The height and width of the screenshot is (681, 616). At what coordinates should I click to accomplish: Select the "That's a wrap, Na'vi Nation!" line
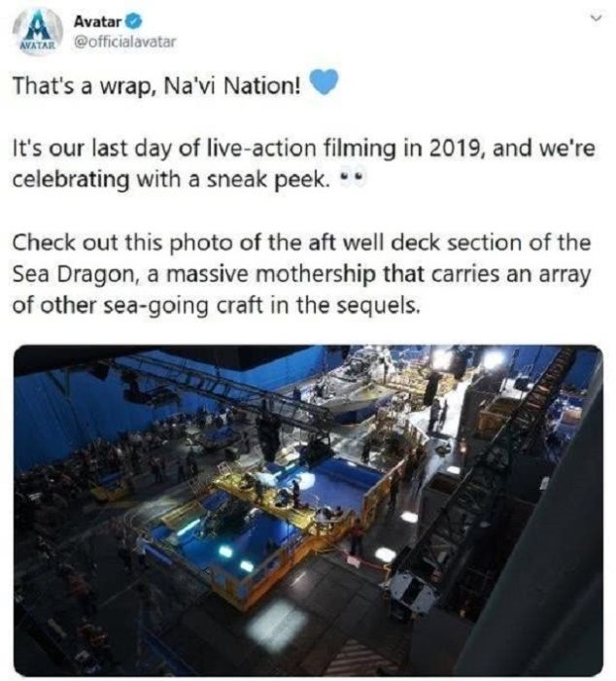pyautogui.click(x=156, y=85)
